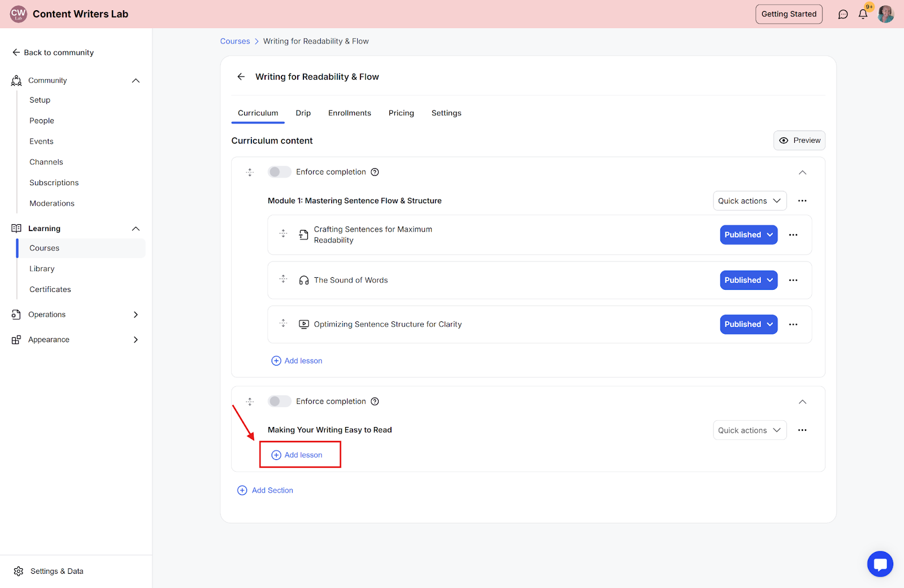Collapse the Community sidebar group
This screenshot has height=588, width=904.
pyautogui.click(x=136, y=81)
